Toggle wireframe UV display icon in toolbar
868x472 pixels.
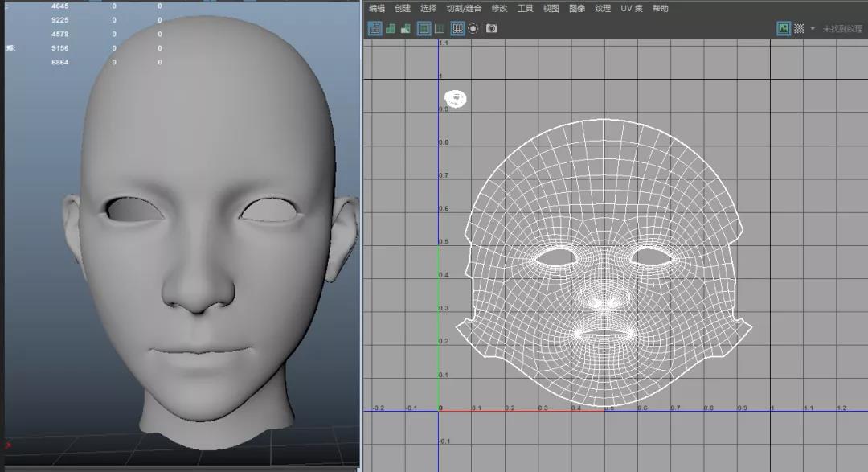pos(375,28)
